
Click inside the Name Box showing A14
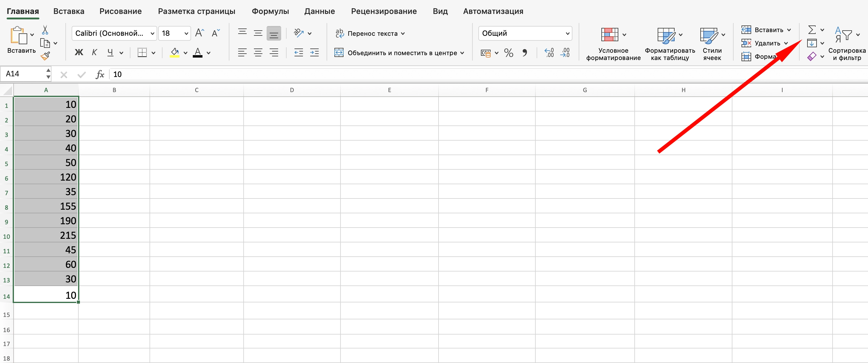pyautogui.click(x=22, y=74)
